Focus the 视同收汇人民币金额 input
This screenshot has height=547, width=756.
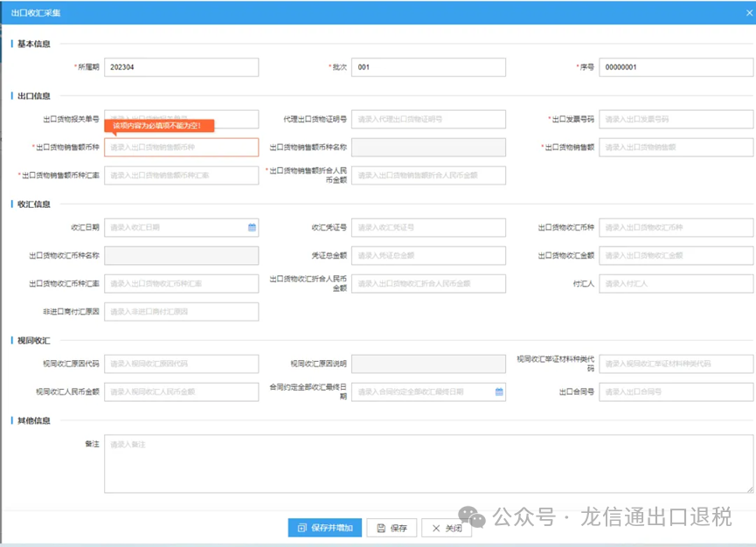pos(181,391)
